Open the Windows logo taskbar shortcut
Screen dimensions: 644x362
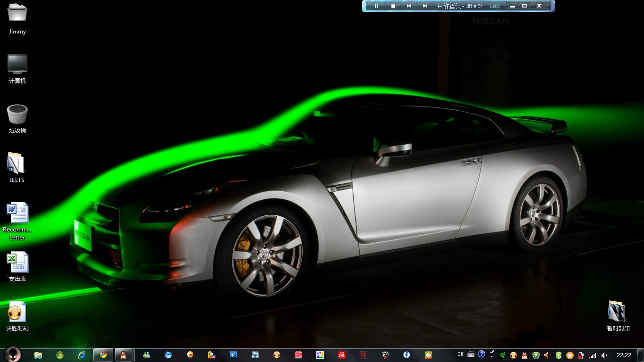tap(60, 355)
